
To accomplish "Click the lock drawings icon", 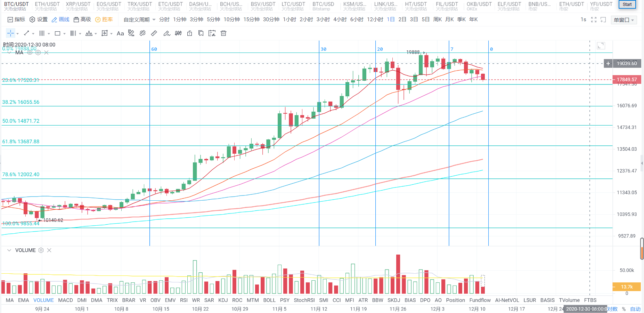I will click(189, 33).
